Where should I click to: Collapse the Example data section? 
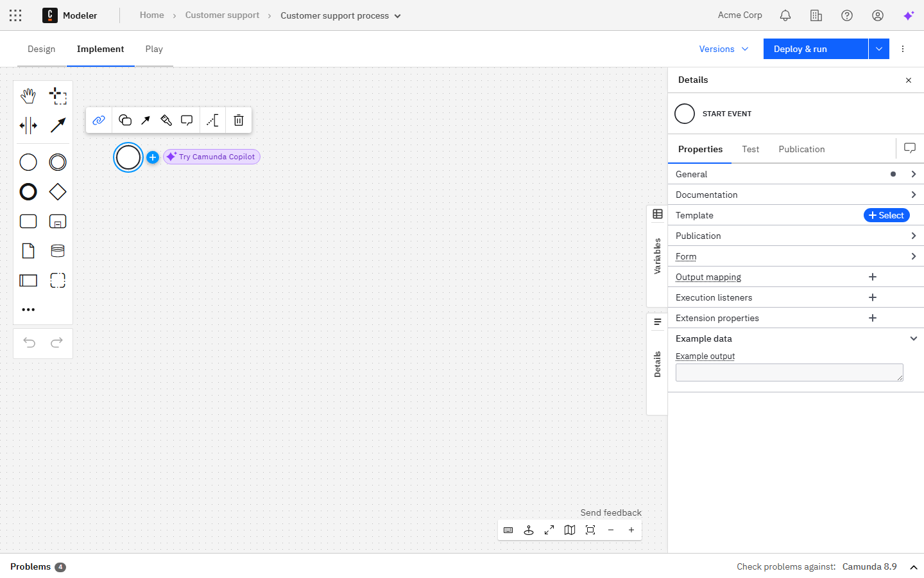tap(913, 338)
